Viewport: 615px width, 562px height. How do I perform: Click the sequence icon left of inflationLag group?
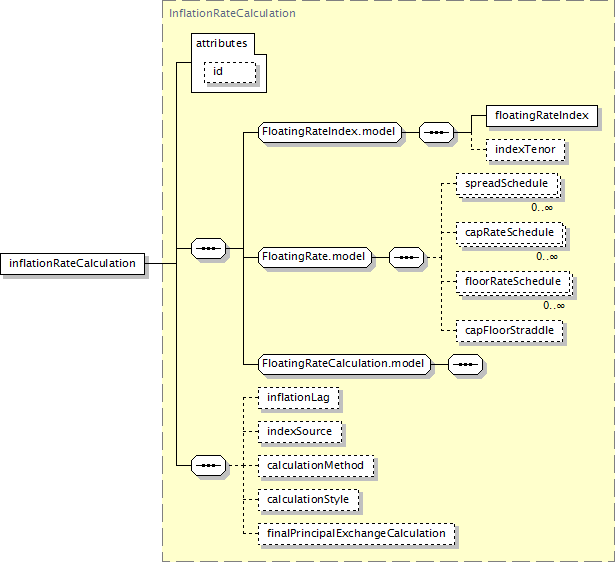(x=208, y=465)
